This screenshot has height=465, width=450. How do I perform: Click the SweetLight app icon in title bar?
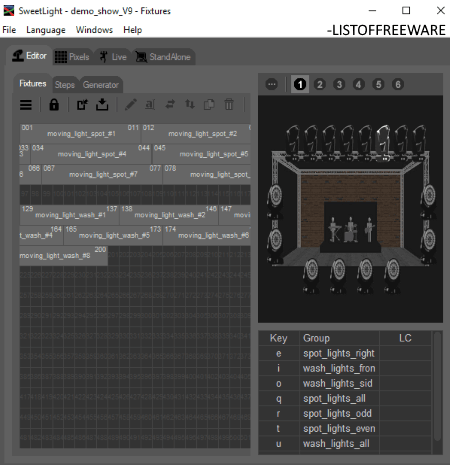click(8, 11)
